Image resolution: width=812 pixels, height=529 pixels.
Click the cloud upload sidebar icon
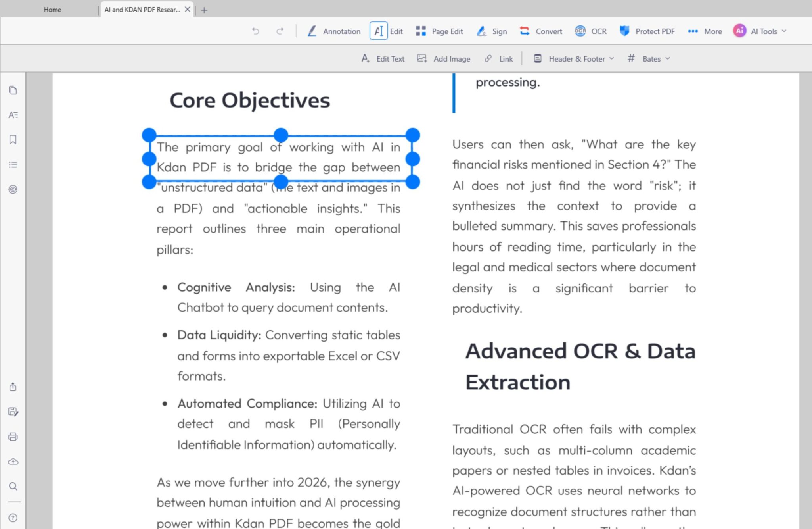click(x=13, y=462)
